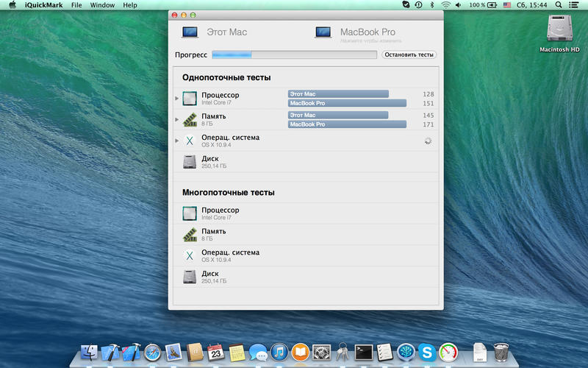Viewport: 588px width, 368px height.
Task: Open iBooks from the dock
Action: point(301,353)
